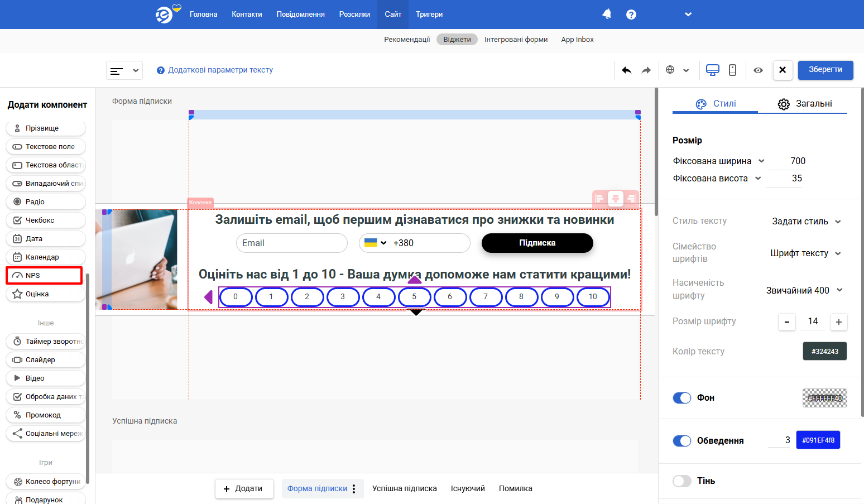Open the notifications bell
Image resolution: width=864 pixels, height=504 pixels.
(607, 14)
